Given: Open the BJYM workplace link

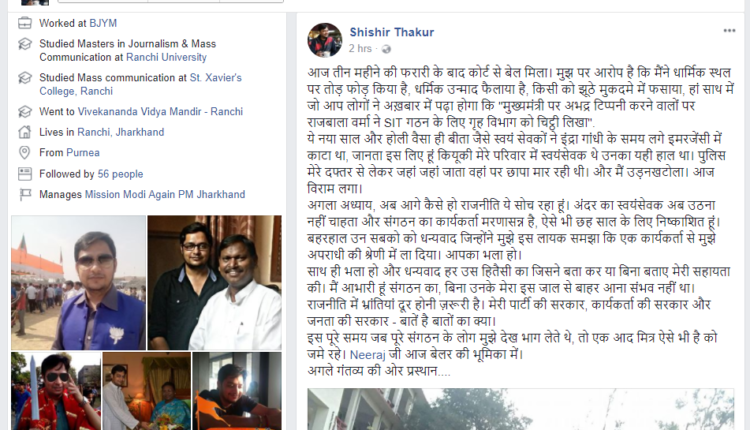Looking at the screenshot, I should point(103,23).
